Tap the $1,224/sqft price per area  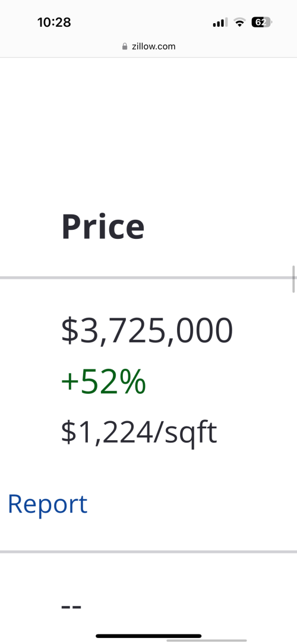point(139,433)
